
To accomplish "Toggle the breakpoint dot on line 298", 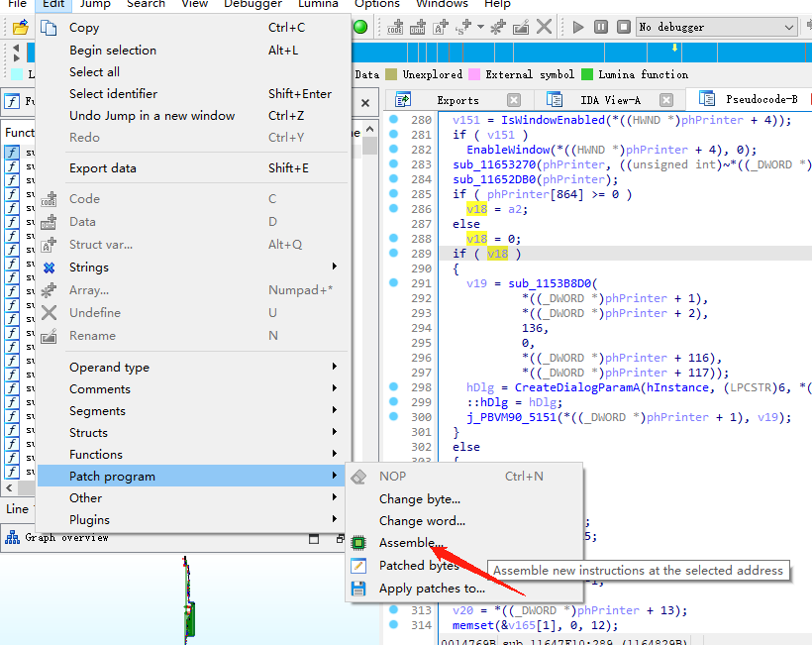I will pos(393,387).
